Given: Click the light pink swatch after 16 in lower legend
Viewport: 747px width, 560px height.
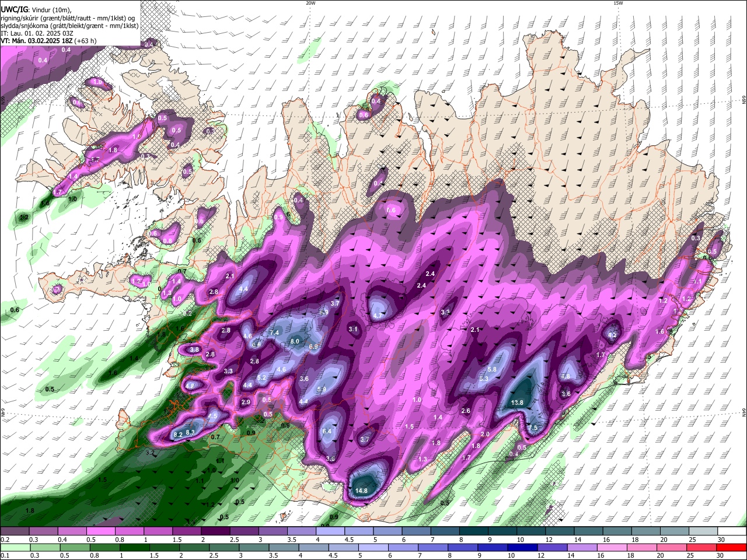Looking at the screenshot, I should [612, 547].
